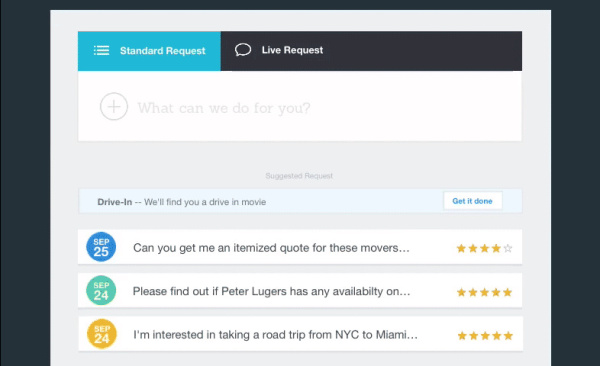
Task: Click the yellow Sep 24 date badge
Action: (x=101, y=334)
